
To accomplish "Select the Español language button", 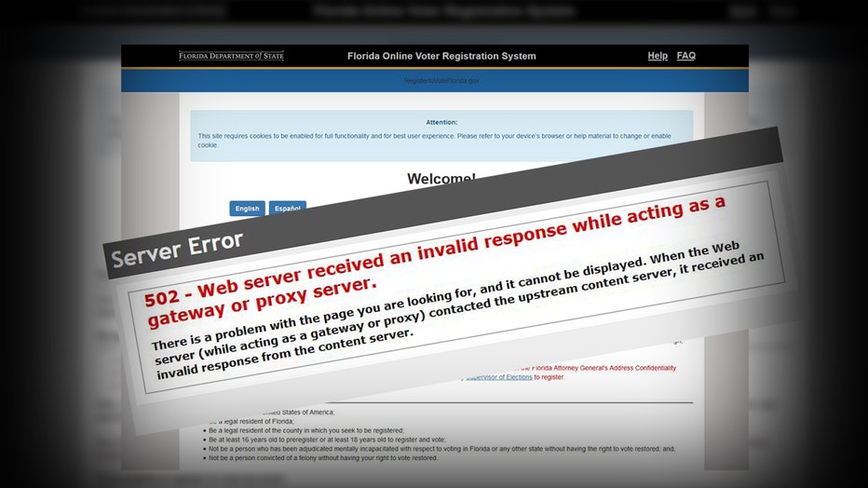I will pyautogui.click(x=287, y=208).
